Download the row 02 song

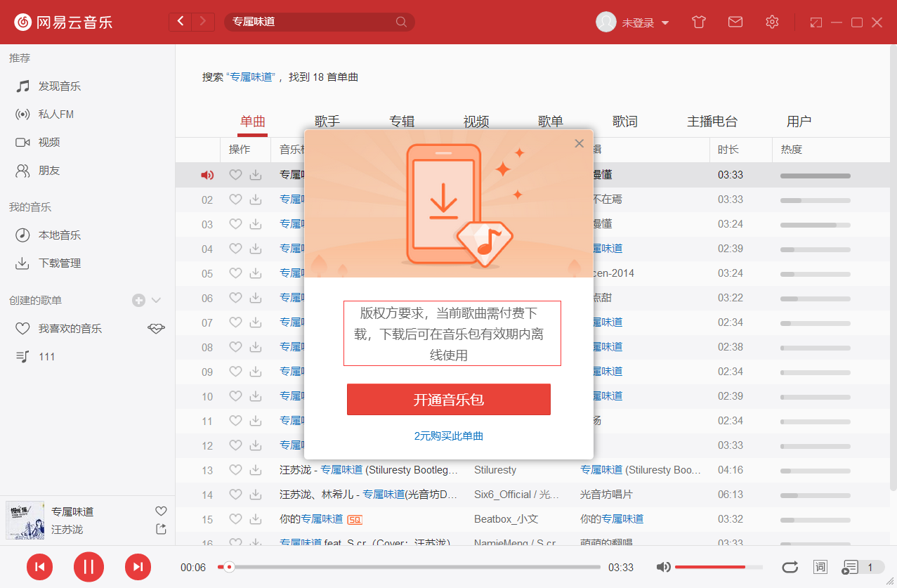point(256,200)
